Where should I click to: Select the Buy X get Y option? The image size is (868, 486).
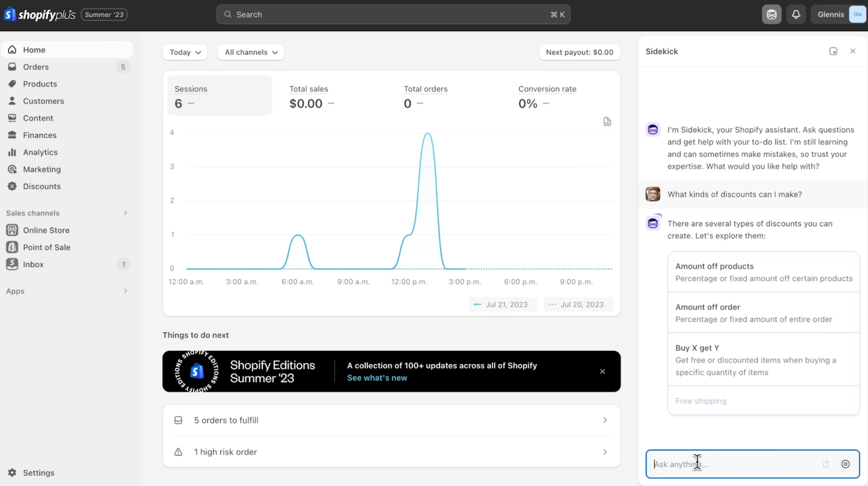pyautogui.click(x=764, y=360)
